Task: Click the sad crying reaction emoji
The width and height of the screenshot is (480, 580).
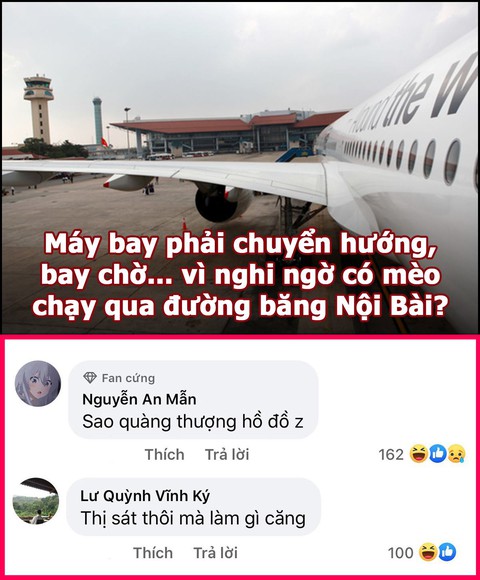Action: (x=456, y=454)
